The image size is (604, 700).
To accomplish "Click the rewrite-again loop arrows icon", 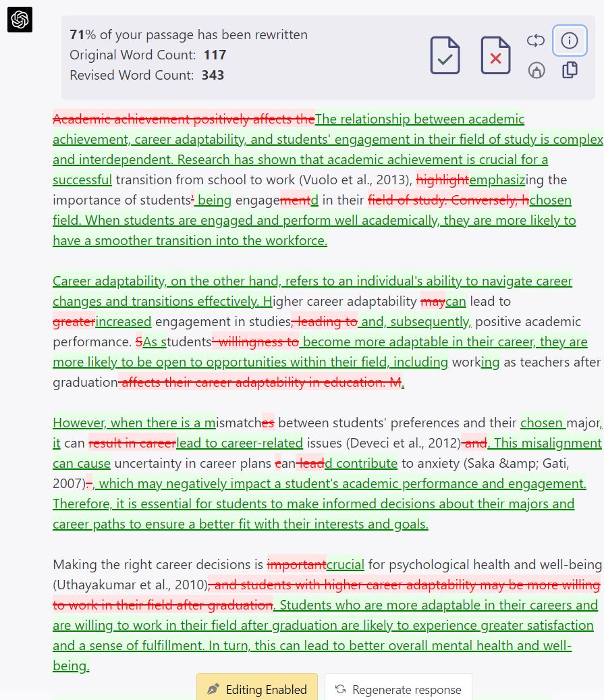I will [536, 41].
